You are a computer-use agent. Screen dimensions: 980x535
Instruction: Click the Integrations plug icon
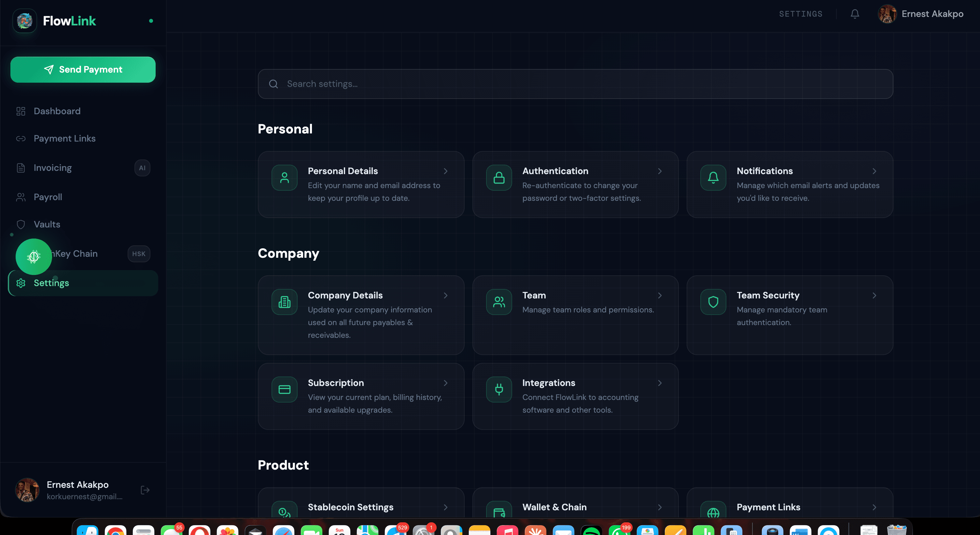click(x=499, y=389)
